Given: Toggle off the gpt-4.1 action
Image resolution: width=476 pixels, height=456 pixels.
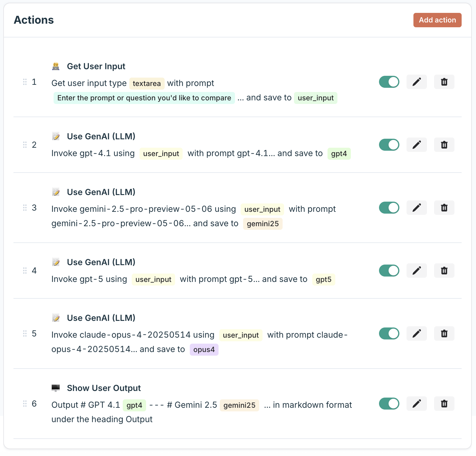Looking at the screenshot, I should pos(389,145).
